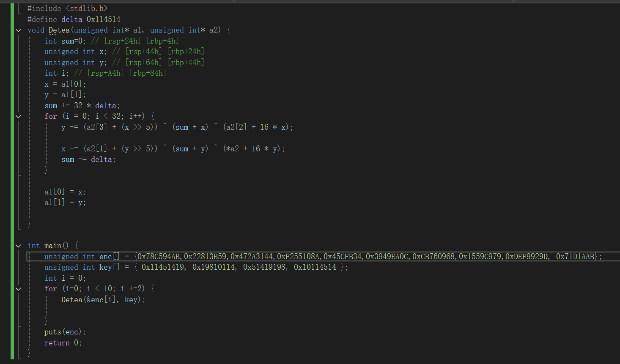Collapse the for loop inside Detea
The image size is (620, 364).
[18, 116]
